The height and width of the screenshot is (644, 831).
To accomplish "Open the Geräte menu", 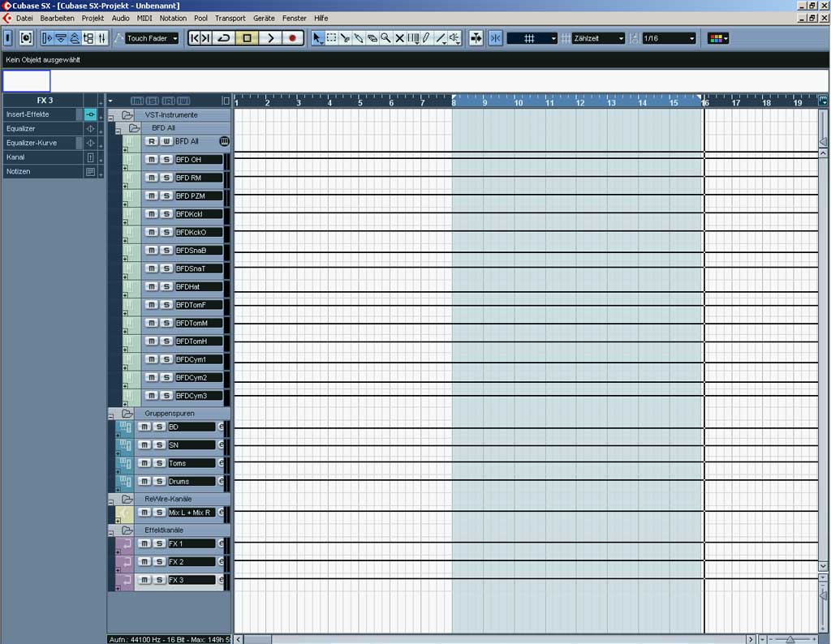I will coord(264,18).
